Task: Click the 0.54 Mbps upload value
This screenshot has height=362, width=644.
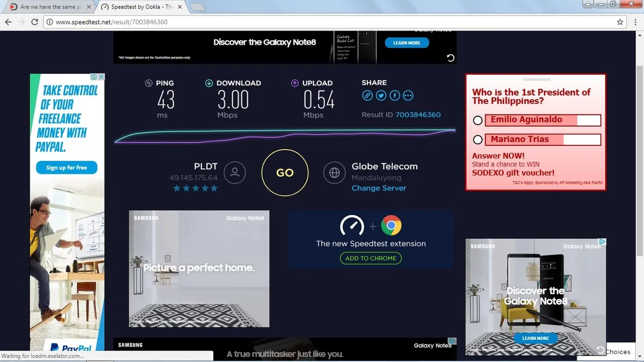Action: (319, 100)
